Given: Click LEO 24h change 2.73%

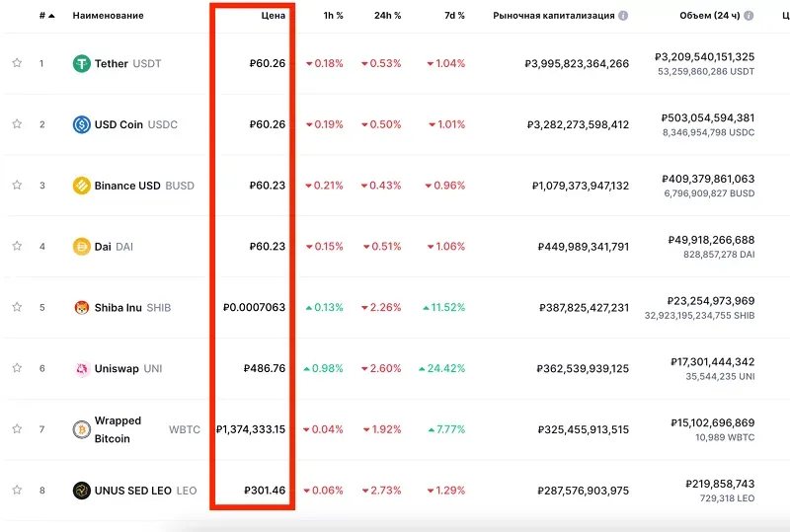Looking at the screenshot, I should [382, 491].
